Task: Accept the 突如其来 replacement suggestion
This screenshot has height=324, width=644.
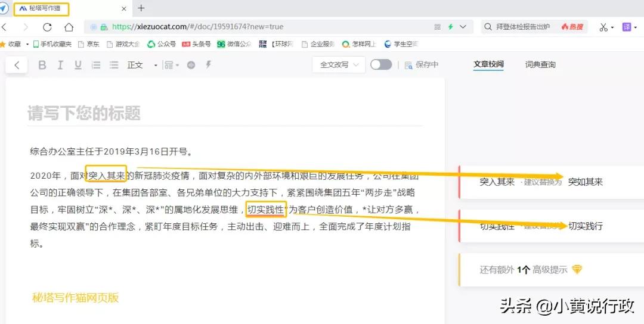Action: [x=586, y=182]
